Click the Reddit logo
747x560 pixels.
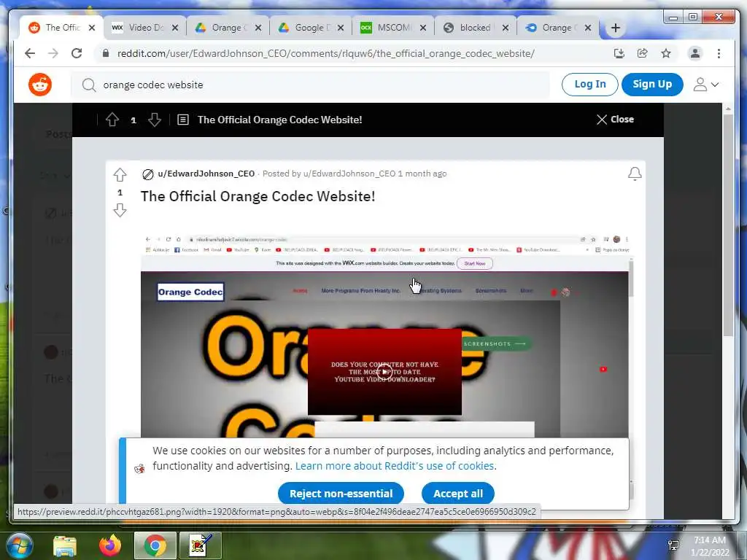tap(40, 85)
